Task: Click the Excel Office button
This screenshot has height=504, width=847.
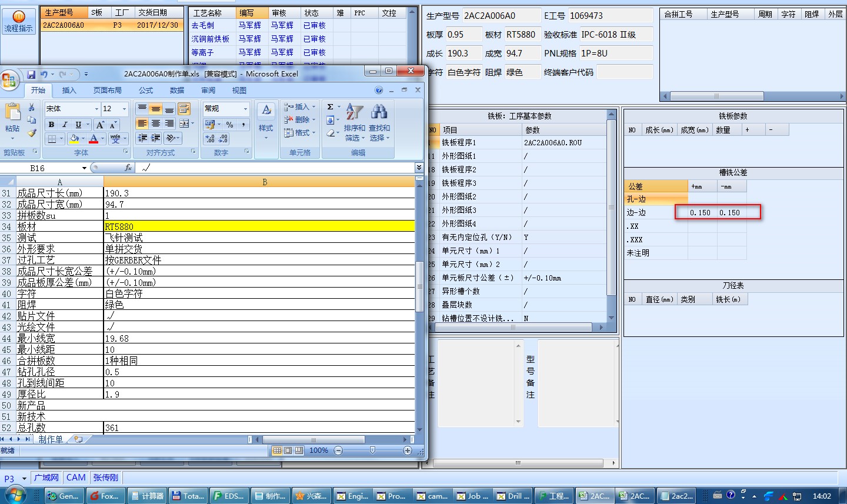Action: point(9,81)
